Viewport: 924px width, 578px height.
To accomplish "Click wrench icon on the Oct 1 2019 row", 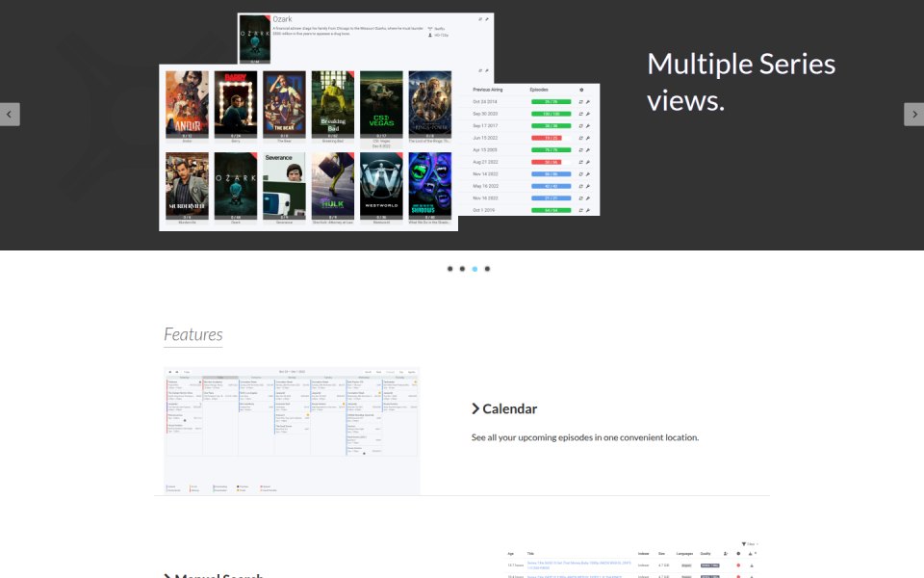I will click(587, 211).
